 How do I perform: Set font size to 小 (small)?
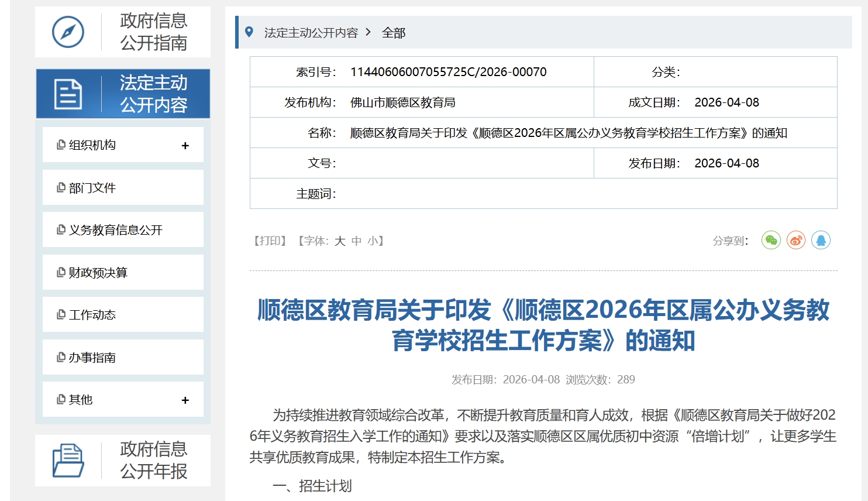373,241
